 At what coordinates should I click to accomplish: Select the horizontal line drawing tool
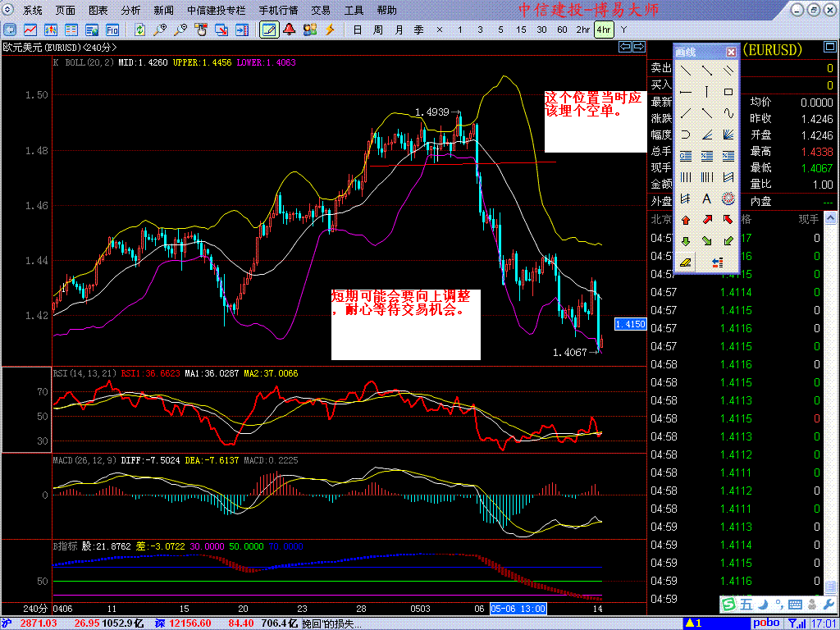(x=686, y=92)
